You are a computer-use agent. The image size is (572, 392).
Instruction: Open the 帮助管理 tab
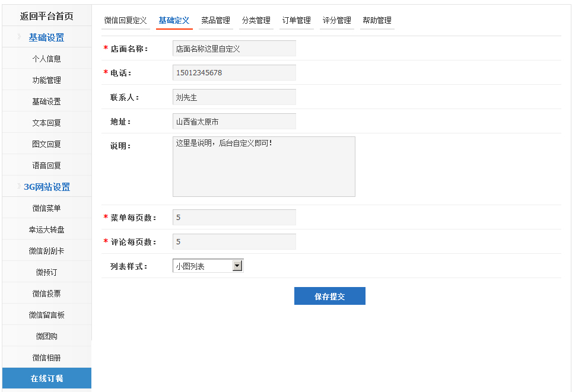tap(377, 21)
